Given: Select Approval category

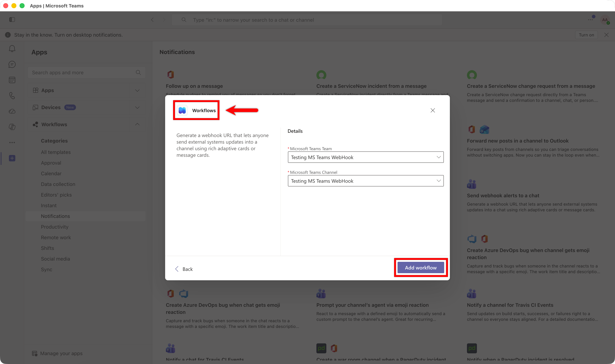Looking at the screenshot, I should pyautogui.click(x=51, y=163).
